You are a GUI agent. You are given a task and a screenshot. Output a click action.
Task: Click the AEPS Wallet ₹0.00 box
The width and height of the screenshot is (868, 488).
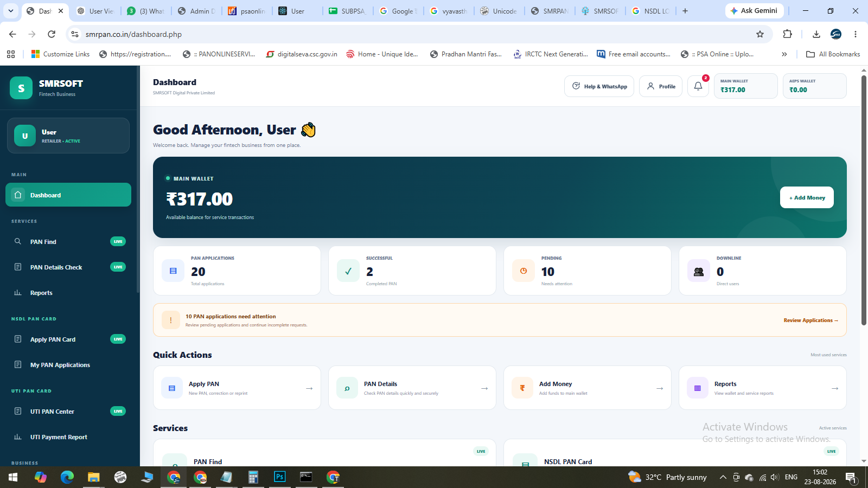814,86
